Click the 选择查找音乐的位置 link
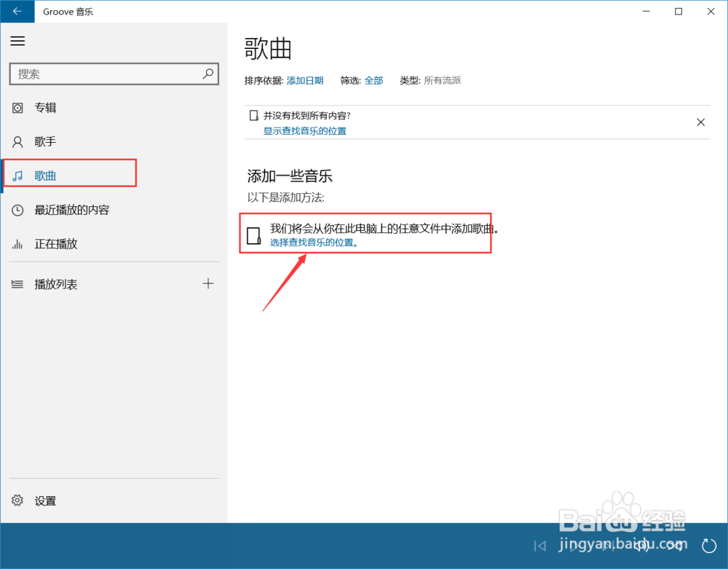The height and width of the screenshot is (569, 728). 313,243
